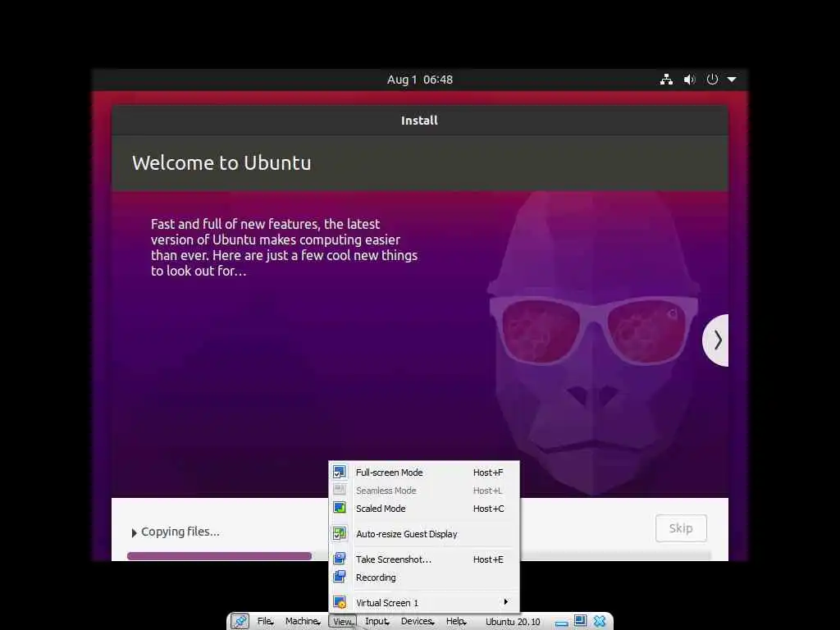Open the Aug 1 06:48 clock panel
The width and height of the screenshot is (840, 630).
pos(420,80)
